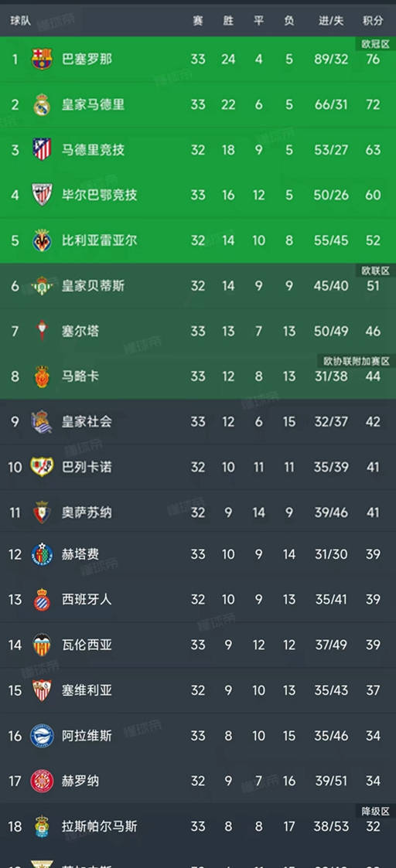Open the 西班牙人 team name link
This screenshot has width=396, height=868.
click(x=87, y=599)
